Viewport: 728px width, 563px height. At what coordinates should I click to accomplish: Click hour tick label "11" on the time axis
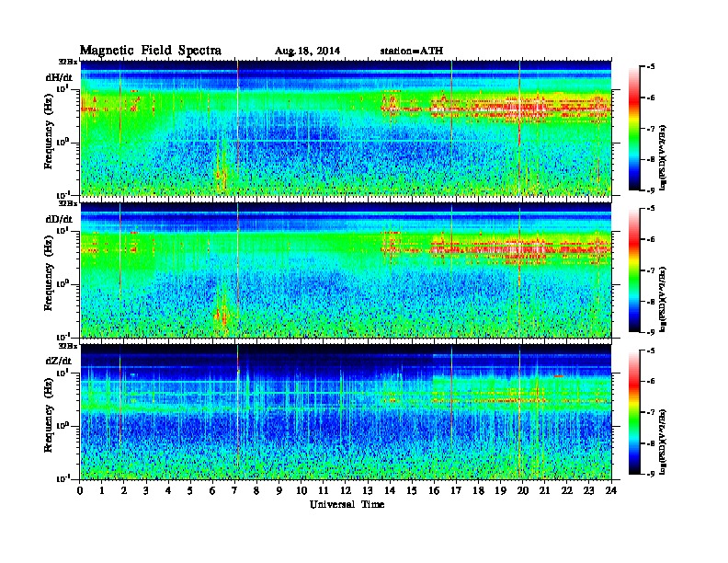[x=324, y=490]
